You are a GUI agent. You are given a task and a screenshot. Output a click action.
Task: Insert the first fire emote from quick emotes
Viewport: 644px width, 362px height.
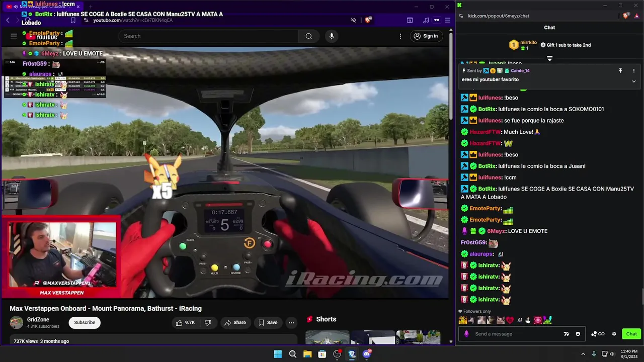pyautogui.click(x=463, y=320)
